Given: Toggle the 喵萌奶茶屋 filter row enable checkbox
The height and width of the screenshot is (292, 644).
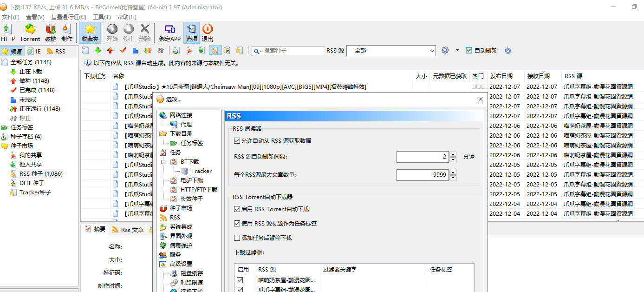Looking at the screenshot, I should (x=240, y=280).
